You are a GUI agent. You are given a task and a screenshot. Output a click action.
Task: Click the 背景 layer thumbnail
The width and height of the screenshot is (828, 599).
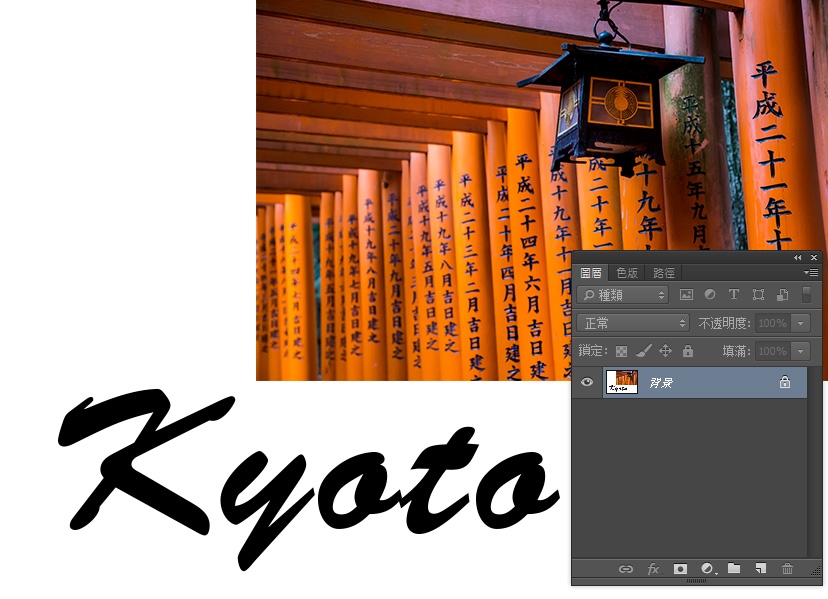pyautogui.click(x=620, y=382)
